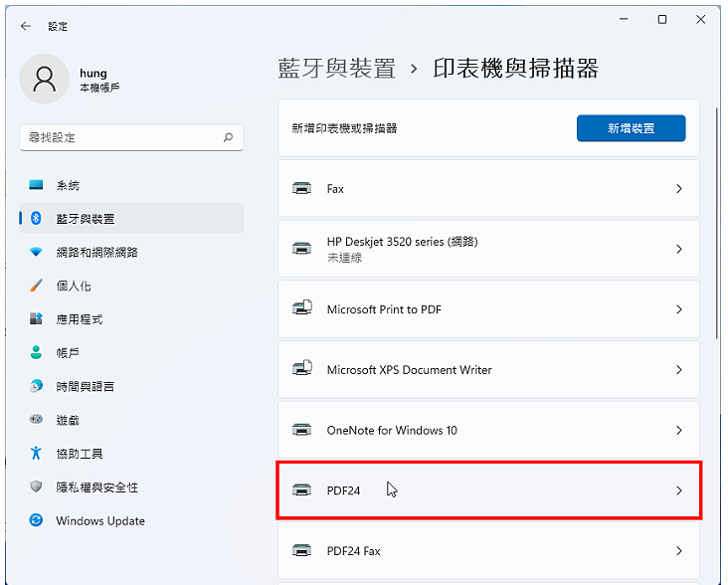This screenshot has height=585, width=728.
Task: Open the 應用程式 apps icon
Action: pyautogui.click(x=36, y=319)
